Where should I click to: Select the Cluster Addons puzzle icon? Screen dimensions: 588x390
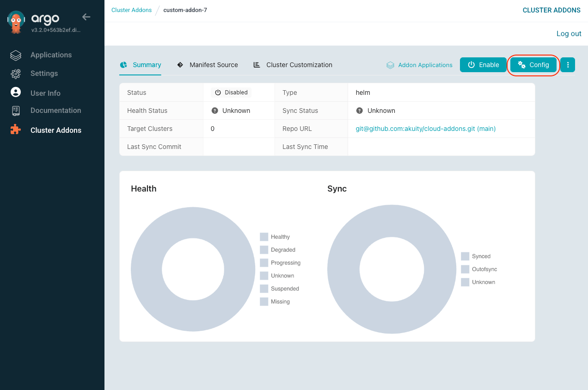pos(16,130)
